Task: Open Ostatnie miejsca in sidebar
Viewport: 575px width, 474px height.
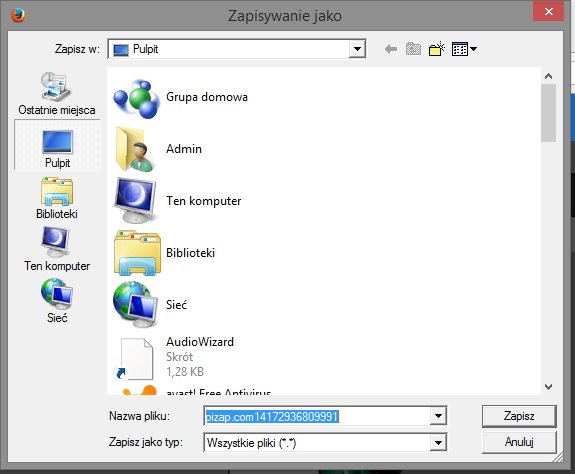Action: click(57, 94)
